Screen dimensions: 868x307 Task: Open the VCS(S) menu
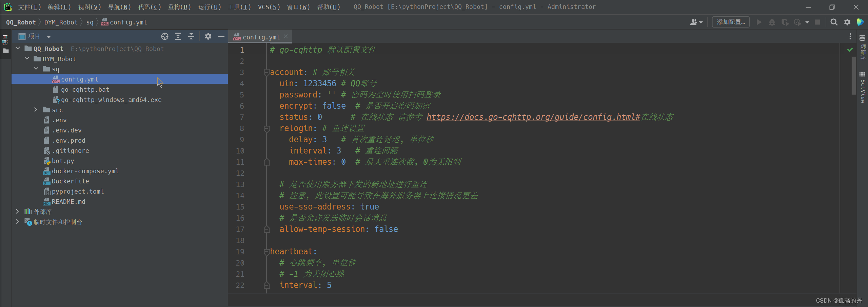pos(269,7)
